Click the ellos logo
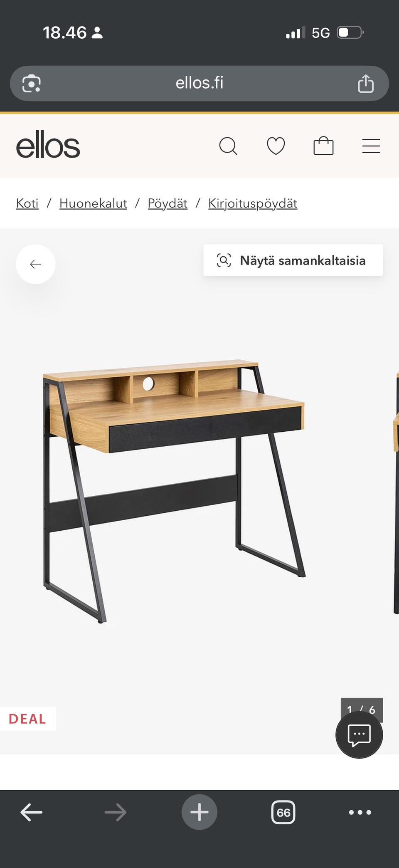Image resolution: width=399 pixels, height=868 pixels. click(x=48, y=145)
